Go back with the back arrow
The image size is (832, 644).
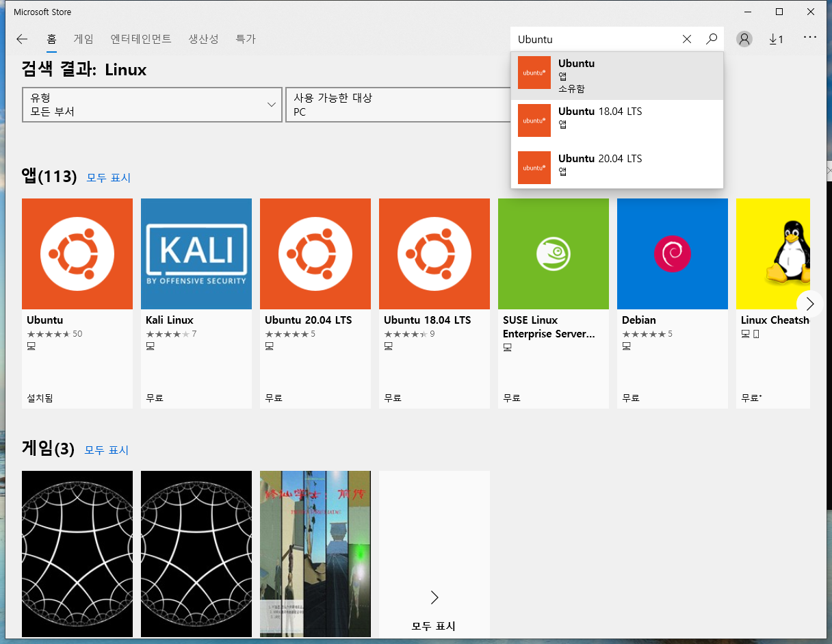pyautogui.click(x=22, y=39)
